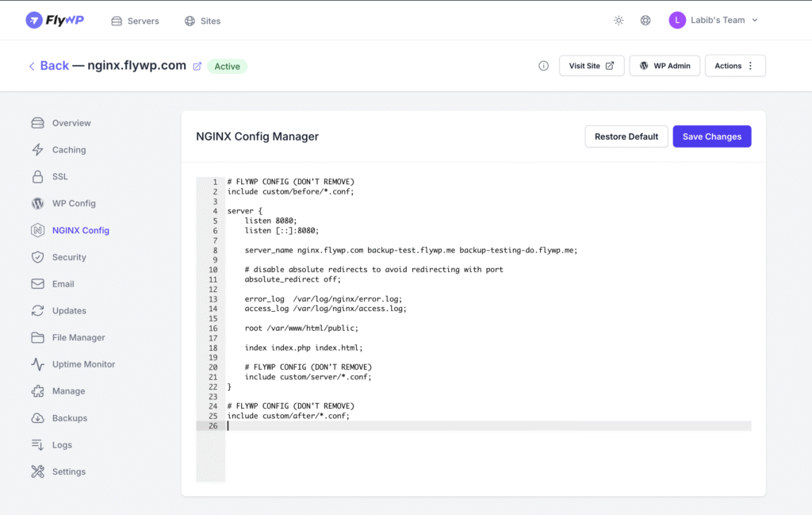Click the Backups download icon
The height and width of the screenshot is (515, 812).
[37, 418]
